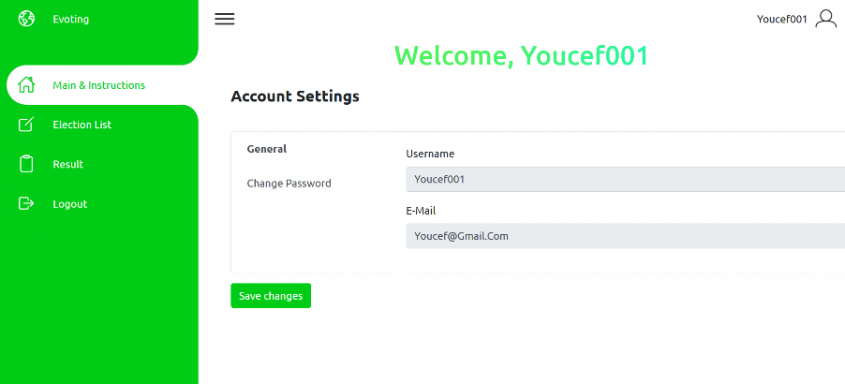This screenshot has width=845, height=384.
Task: Click the Result clipboard icon
Action: point(26,164)
